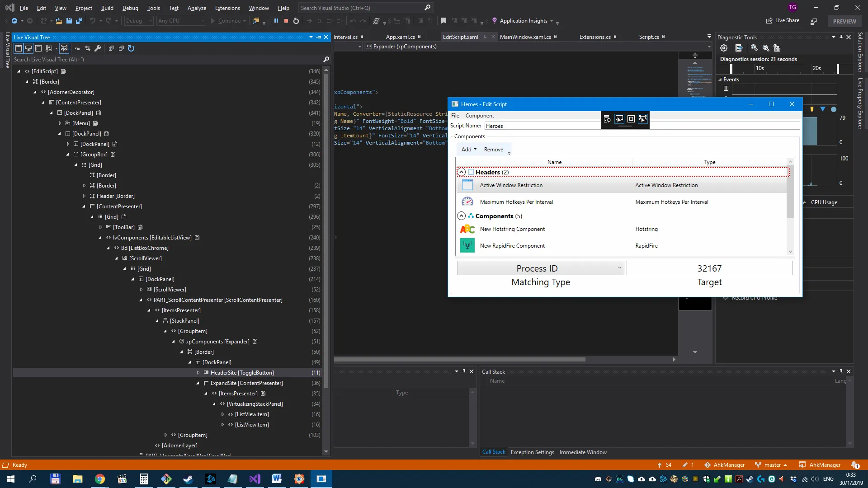Open Diagnostic Tools settings gear

click(x=724, y=48)
